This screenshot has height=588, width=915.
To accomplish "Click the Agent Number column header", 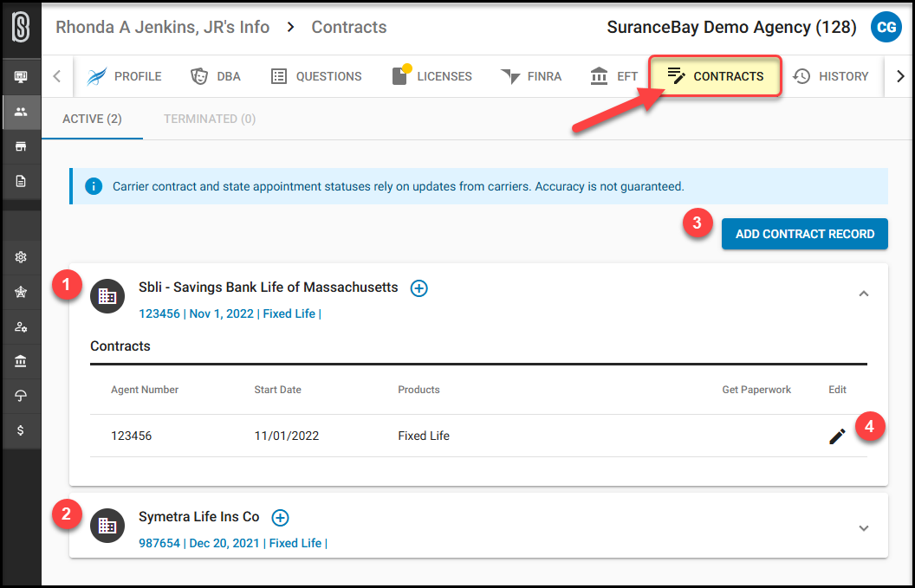I will tap(145, 390).
